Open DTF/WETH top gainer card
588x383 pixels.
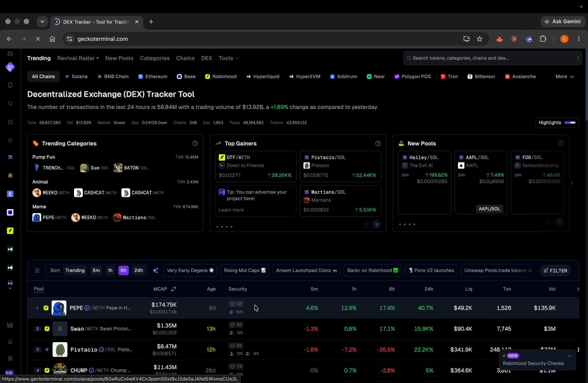[x=256, y=166]
